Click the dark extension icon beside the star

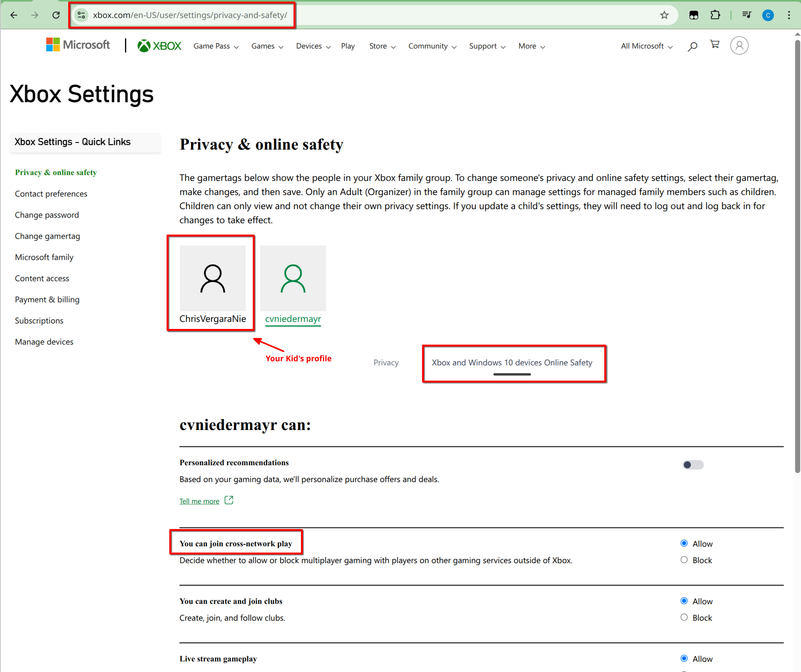(x=694, y=15)
